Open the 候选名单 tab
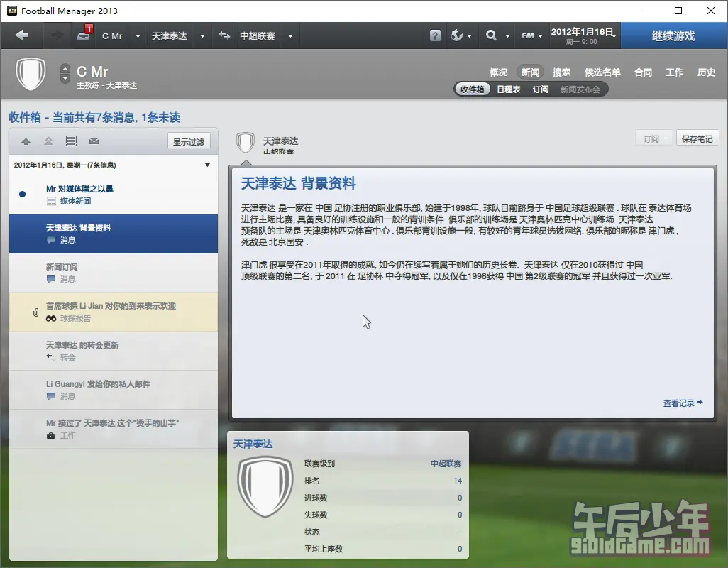Viewport: 728px width, 568px height. pyautogui.click(x=602, y=72)
